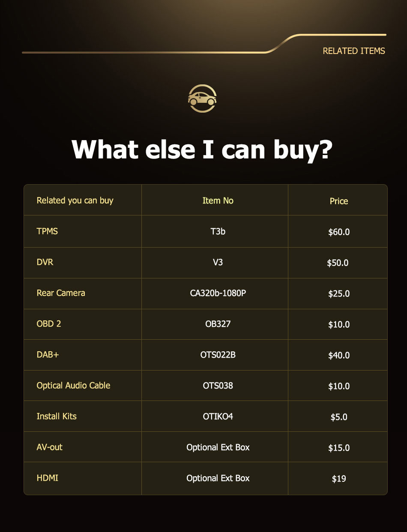This screenshot has width=407, height=532.
Task: Click the RELATED ITEMS label
Action: pos(354,51)
